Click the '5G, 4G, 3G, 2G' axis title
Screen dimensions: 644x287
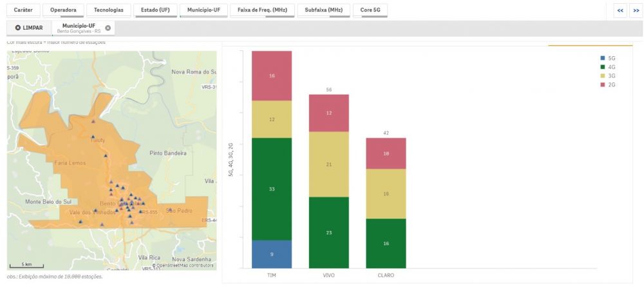tap(231, 160)
